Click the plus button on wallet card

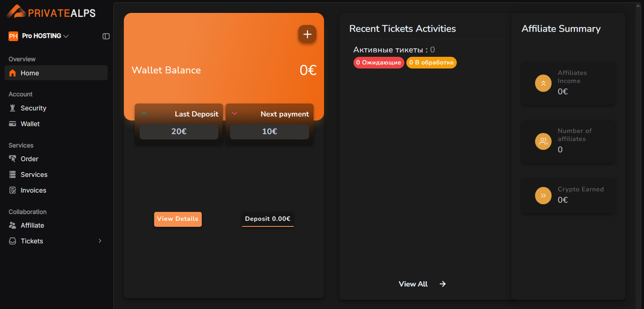307,34
